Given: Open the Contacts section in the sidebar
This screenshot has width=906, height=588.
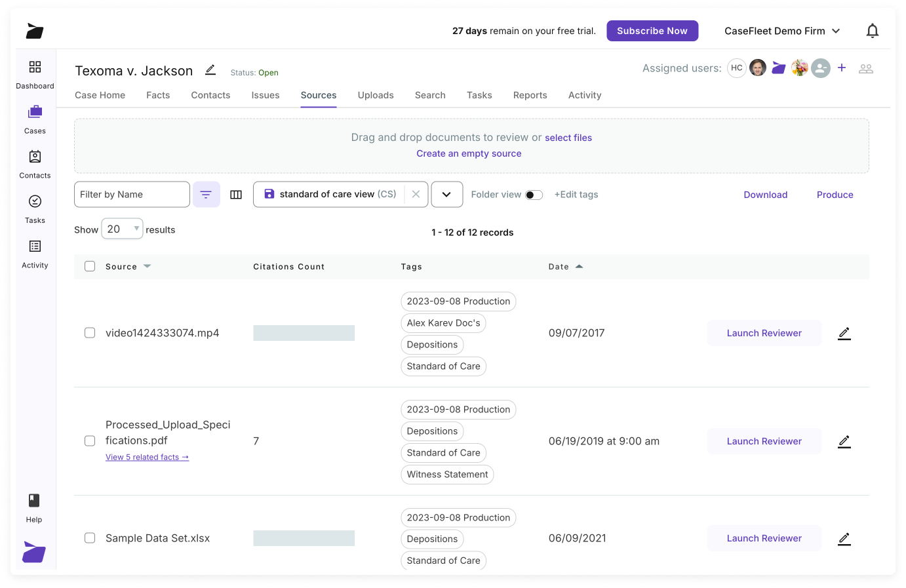Looking at the screenshot, I should 35,163.
